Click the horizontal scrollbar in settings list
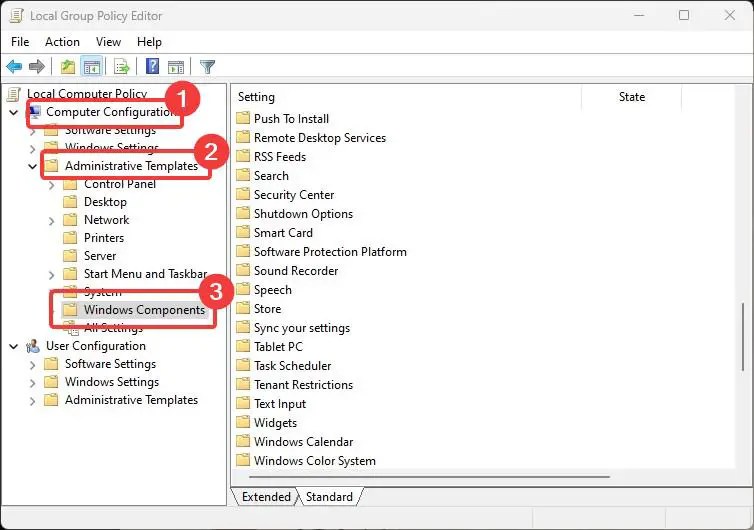 (429, 477)
